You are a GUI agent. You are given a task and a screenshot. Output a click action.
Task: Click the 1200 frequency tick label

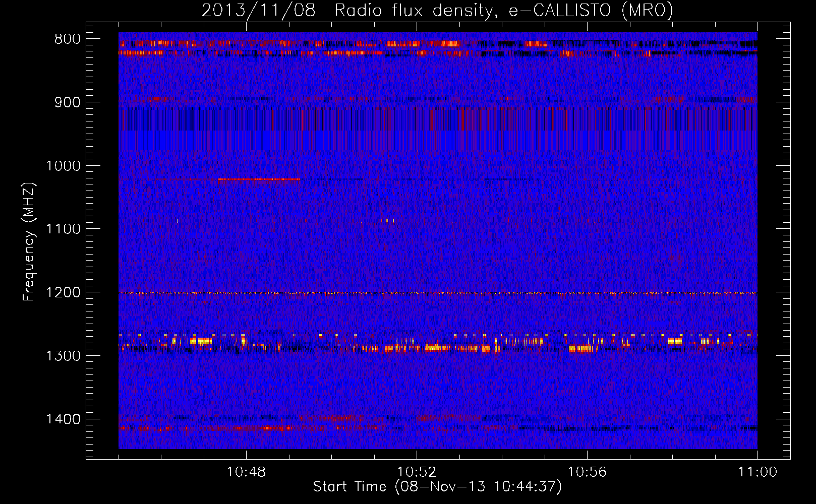[64, 293]
